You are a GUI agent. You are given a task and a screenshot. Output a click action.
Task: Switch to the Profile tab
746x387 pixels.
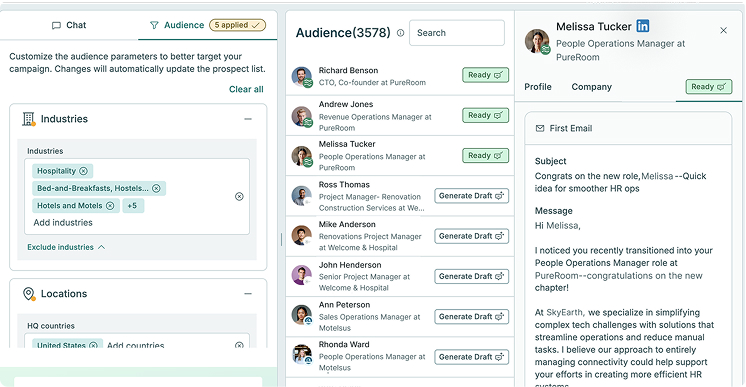pos(538,87)
